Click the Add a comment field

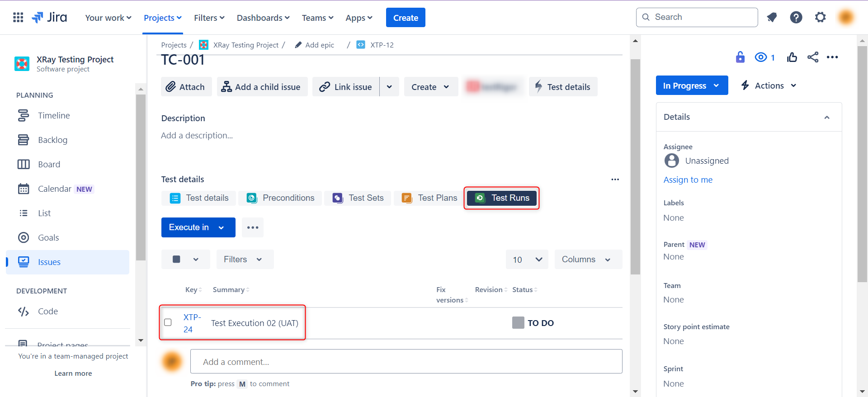coord(406,362)
